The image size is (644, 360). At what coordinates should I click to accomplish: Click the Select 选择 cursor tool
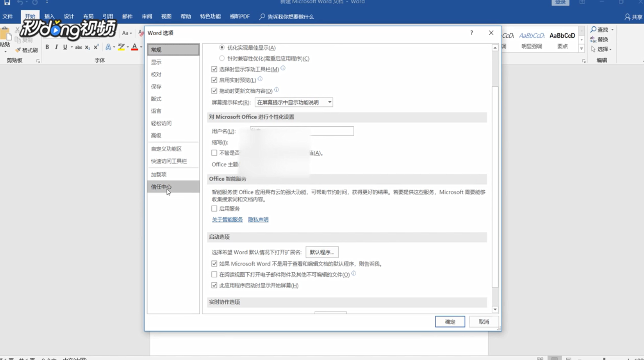(x=600, y=49)
